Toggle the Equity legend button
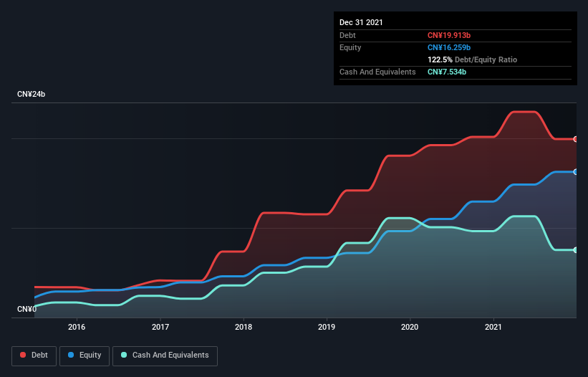Screen dimensions: 588x377 pyautogui.click(x=85, y=355)
